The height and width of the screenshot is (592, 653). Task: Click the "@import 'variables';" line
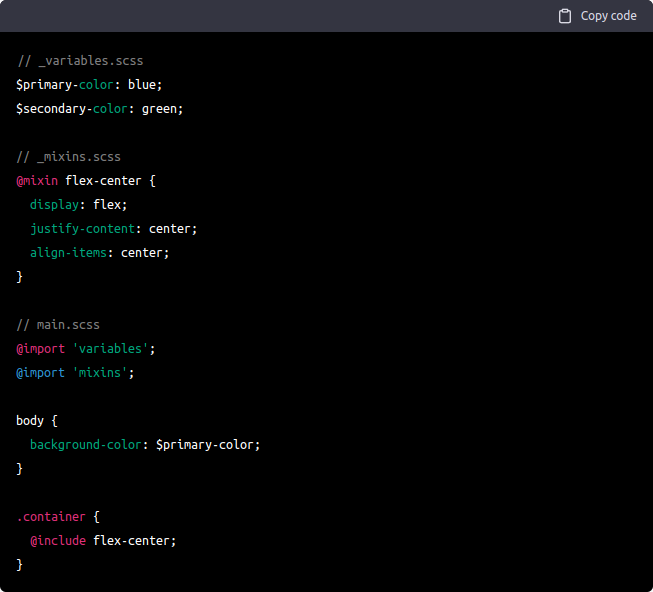(86, 349)
